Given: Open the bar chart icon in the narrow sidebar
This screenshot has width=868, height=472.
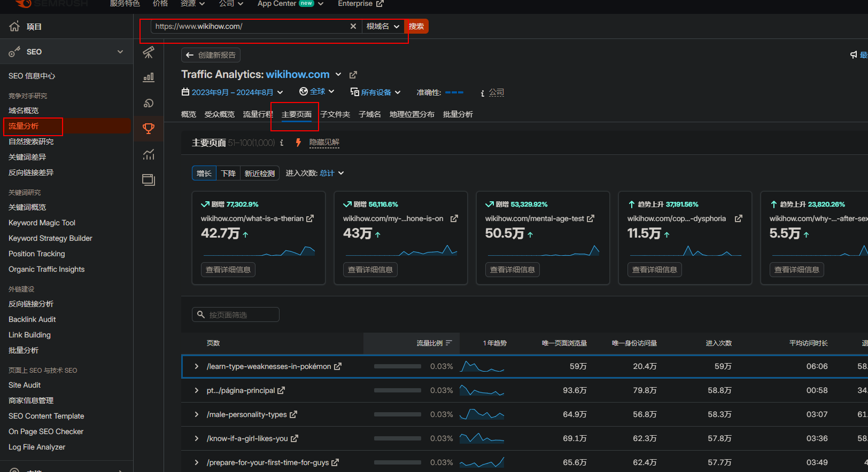Looking at the screenshot, I should 149,77.
